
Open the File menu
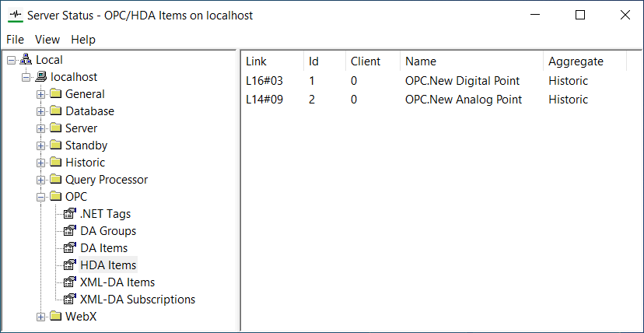point(15,40)
